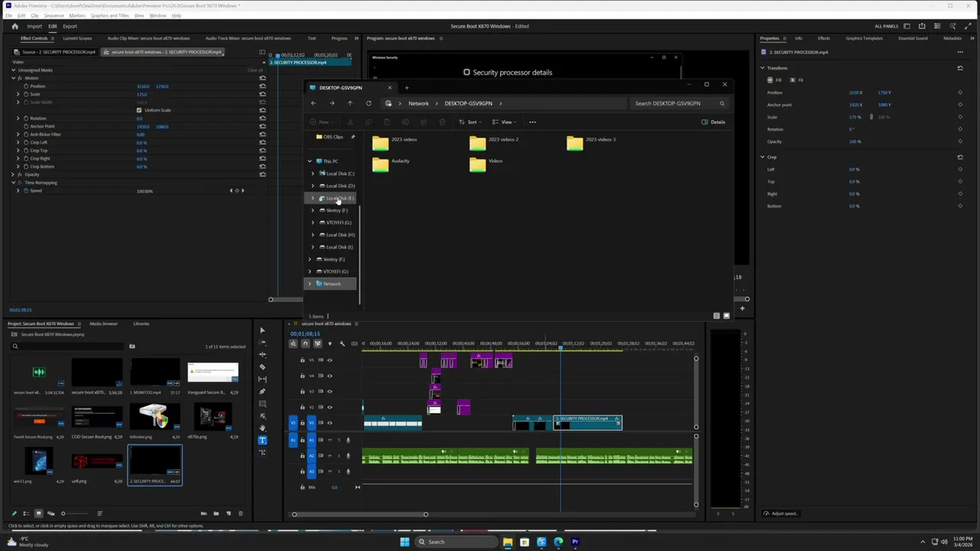Click the Add Marker icon in timeline
The height and width of the screenshot is (551, 980).
click(x=330, y=344)
